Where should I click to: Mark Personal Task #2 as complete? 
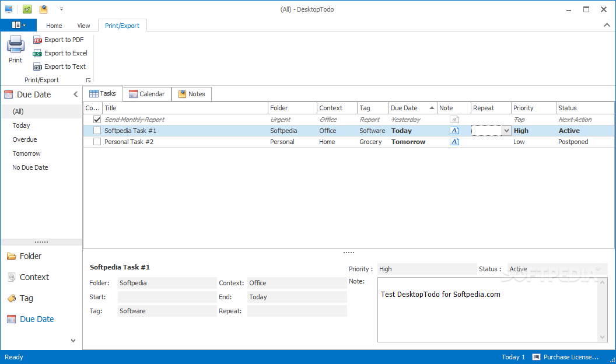97,141
